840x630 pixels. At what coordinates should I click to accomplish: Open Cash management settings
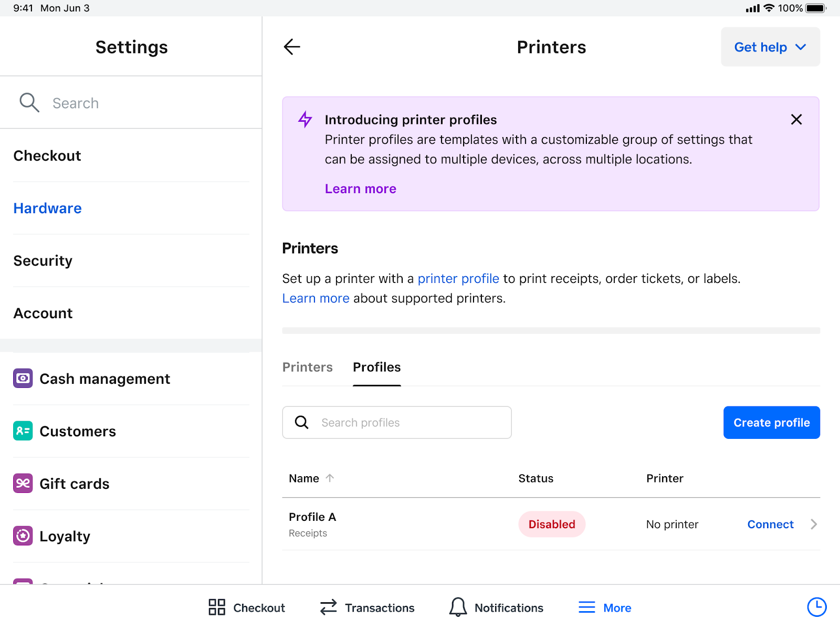(104, 379)
